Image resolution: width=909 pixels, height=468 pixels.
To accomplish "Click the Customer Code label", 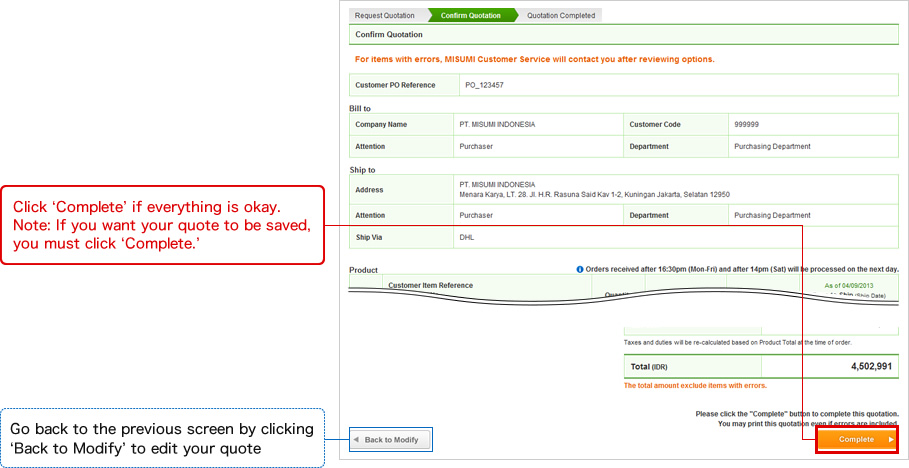I will (655, 125).
